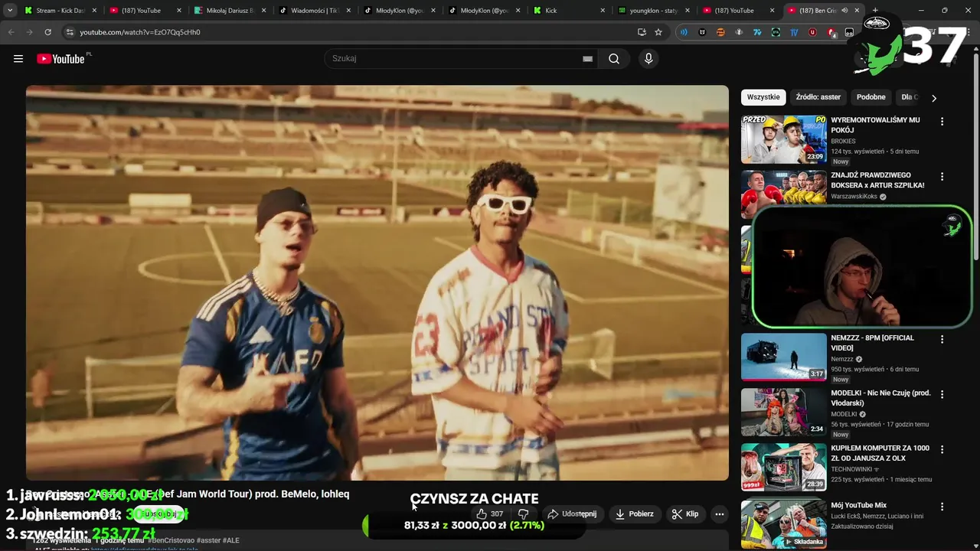
Task: Open options for Mój YouTube Mix
Action: tap(942, 507)
